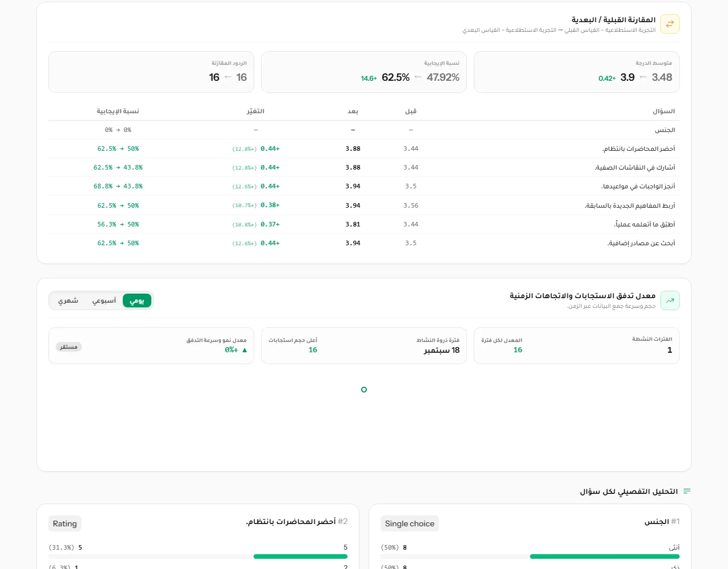Click the list icon next to التحليل التفصيلي لكل سؤال
The height and width of the screenshot is (569, 728).
tap(686, 491)
